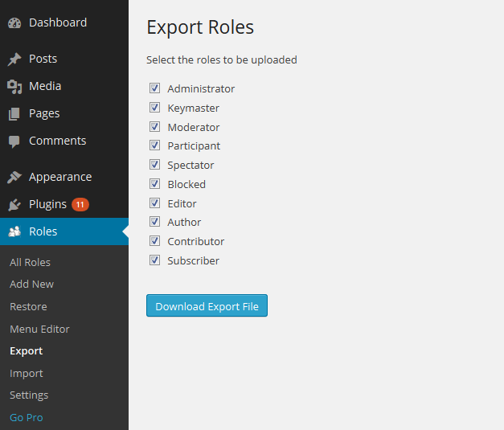504x430 pixels.
Task: Toggle the Contributor checkbox
Action: pyautogui.click(x=154, y=240)
